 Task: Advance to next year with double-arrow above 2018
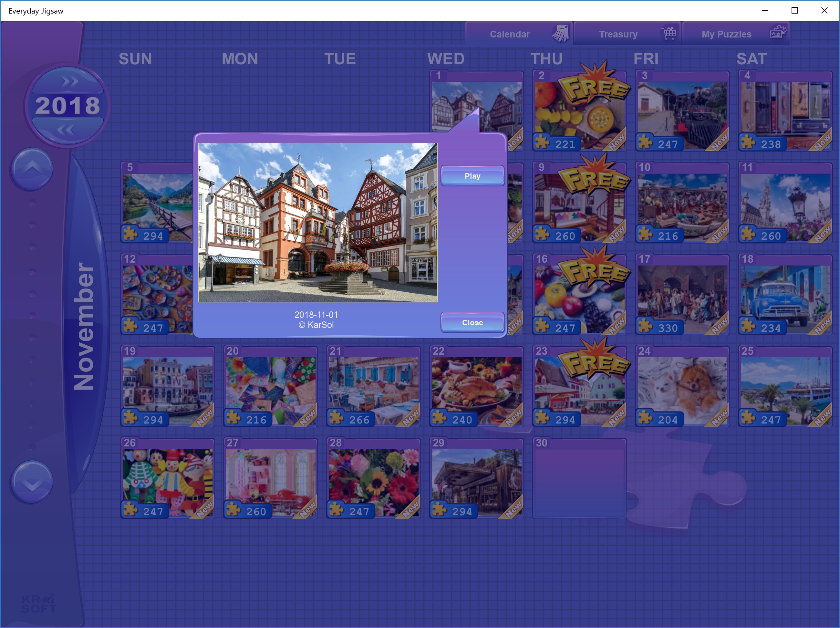[x=69, y=81]
